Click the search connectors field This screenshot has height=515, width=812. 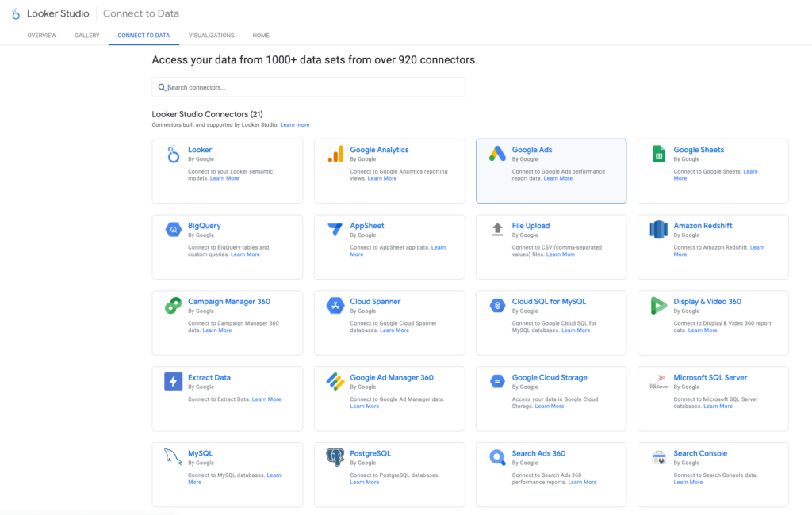[308, 87]
